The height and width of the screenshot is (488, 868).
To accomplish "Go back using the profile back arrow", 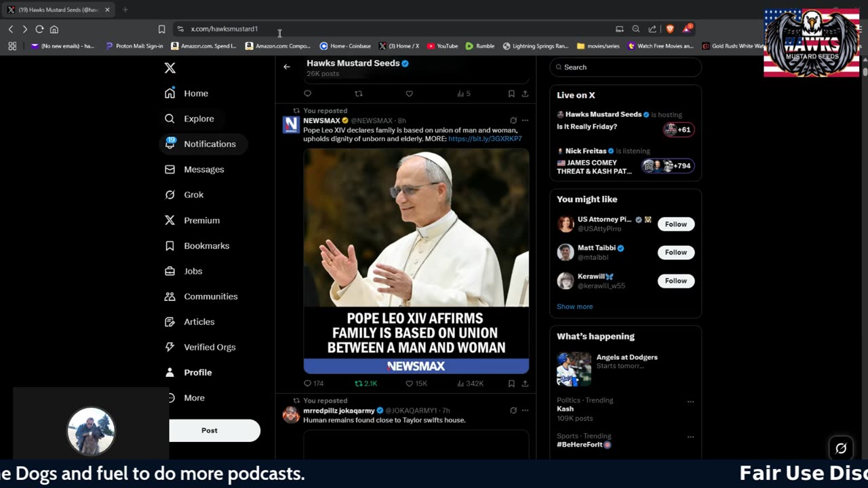I will coord(287,66).
